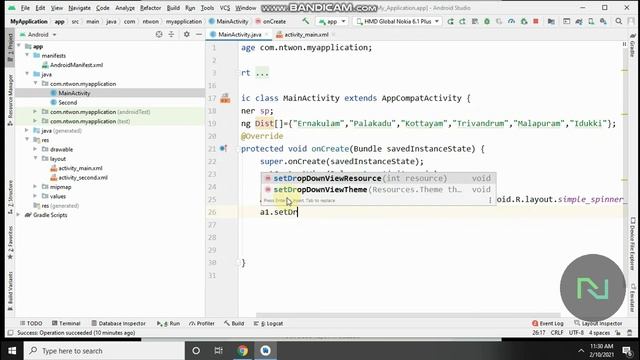Expand the drawable folder

35,149
